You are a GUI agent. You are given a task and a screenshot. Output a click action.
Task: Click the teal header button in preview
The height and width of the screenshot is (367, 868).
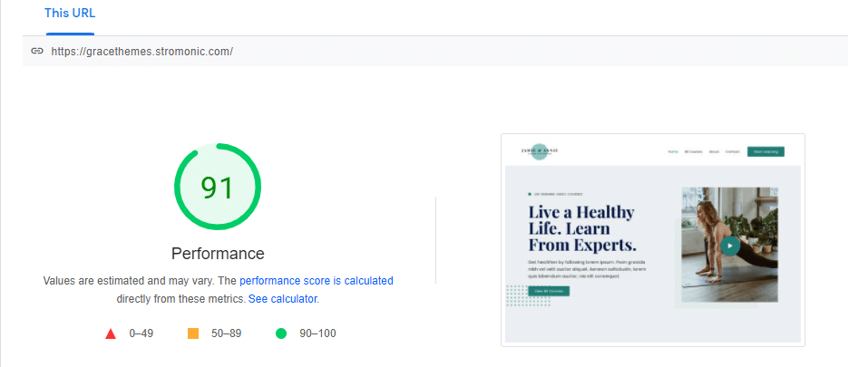point(766,151)
